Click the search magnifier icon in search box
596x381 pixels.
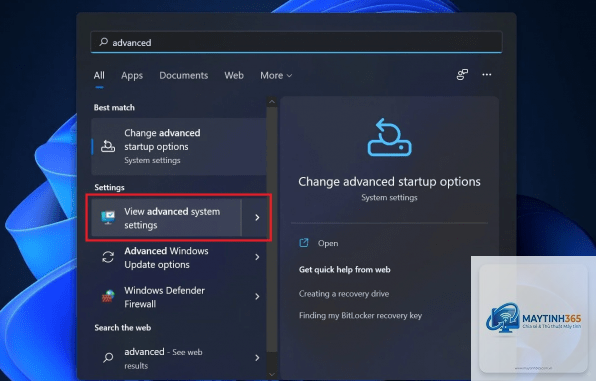(103, 42)
